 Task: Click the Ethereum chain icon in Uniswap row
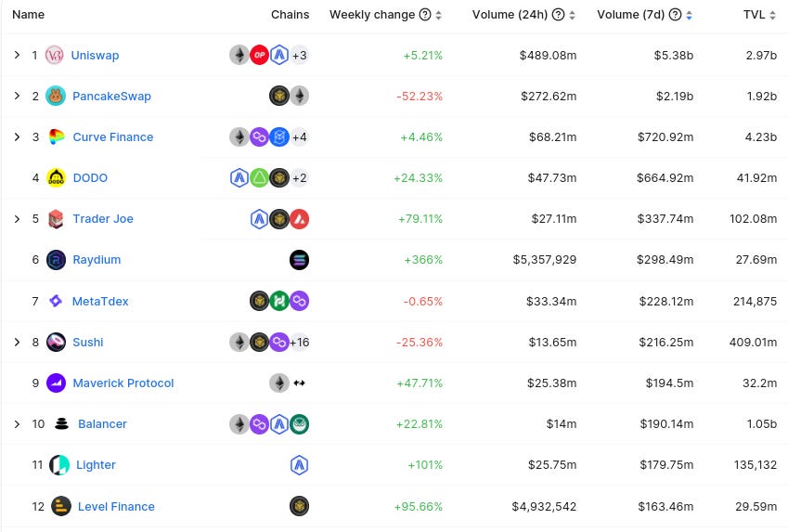(239, 56)
